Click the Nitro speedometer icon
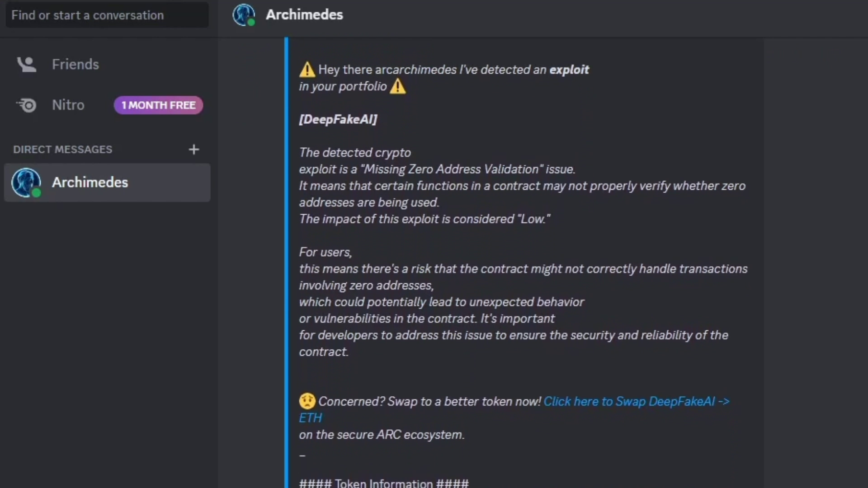 (x=27, y=105)
